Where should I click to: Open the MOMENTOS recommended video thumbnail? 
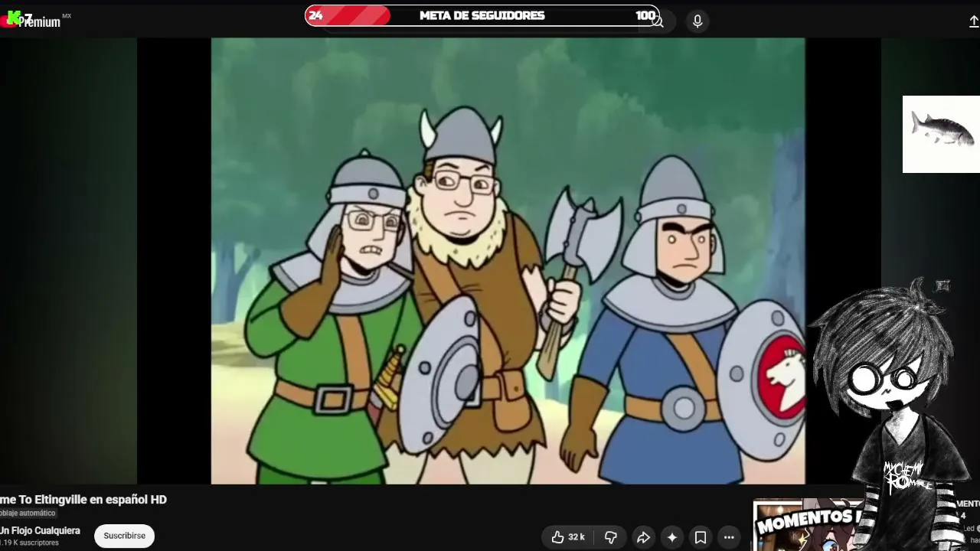[x=808, y=527]
